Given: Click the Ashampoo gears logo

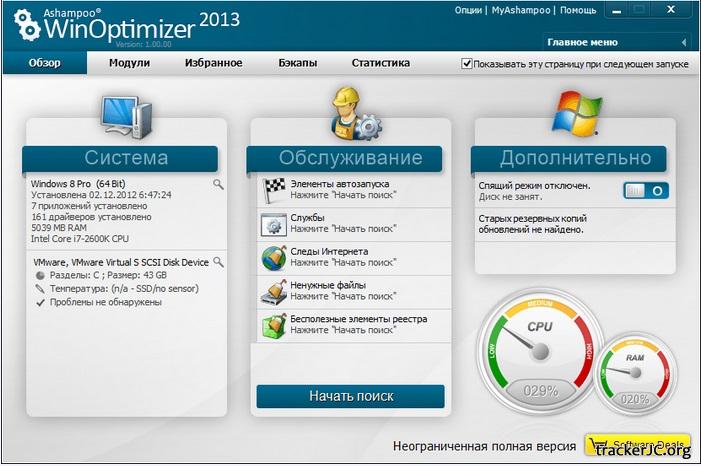Looking at the screenshot, I should [x=26, y=25].
